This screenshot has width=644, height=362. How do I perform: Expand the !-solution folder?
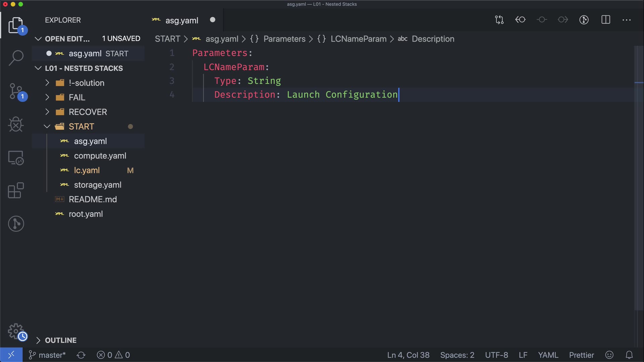click(86, 83)
